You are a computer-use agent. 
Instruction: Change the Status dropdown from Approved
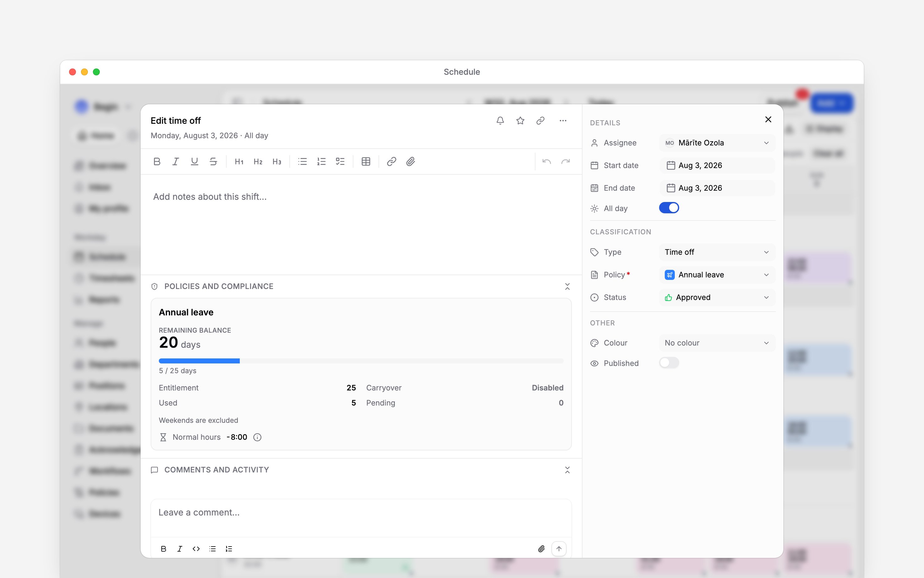pyautogui.click(x=717, y=297)
